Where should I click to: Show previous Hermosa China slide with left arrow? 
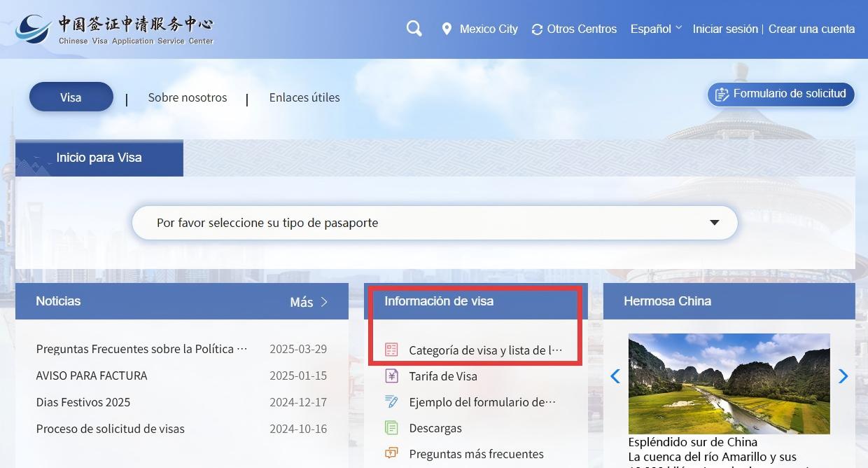coord(615,376)
